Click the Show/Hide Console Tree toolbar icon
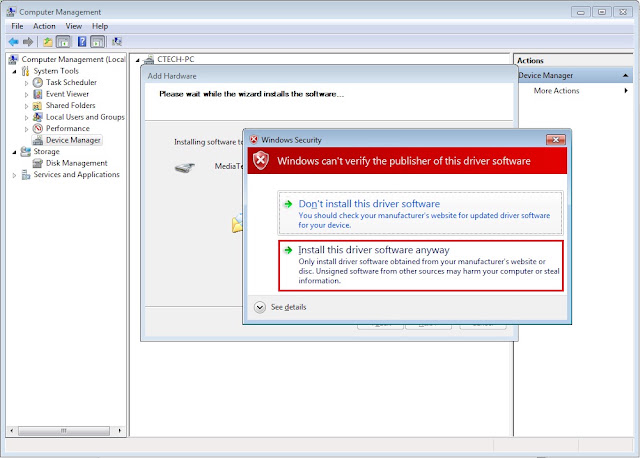 coord(63,42)
